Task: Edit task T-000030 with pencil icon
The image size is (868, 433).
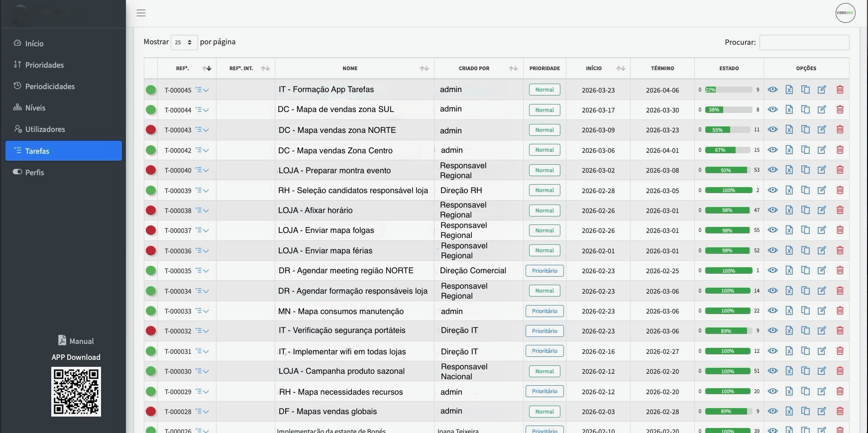Action: 822,371
